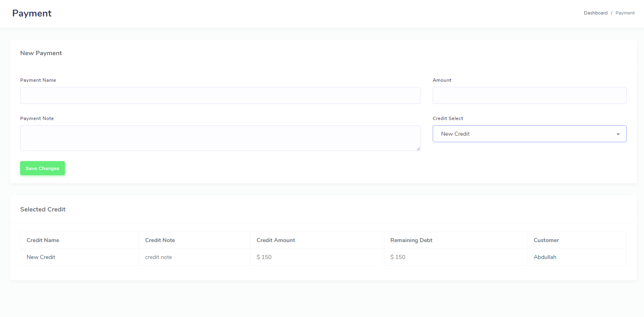Select the 'credit note' table cell
Image resolution: width=644 pixels, height=317 pixels.
click(158, 257)
